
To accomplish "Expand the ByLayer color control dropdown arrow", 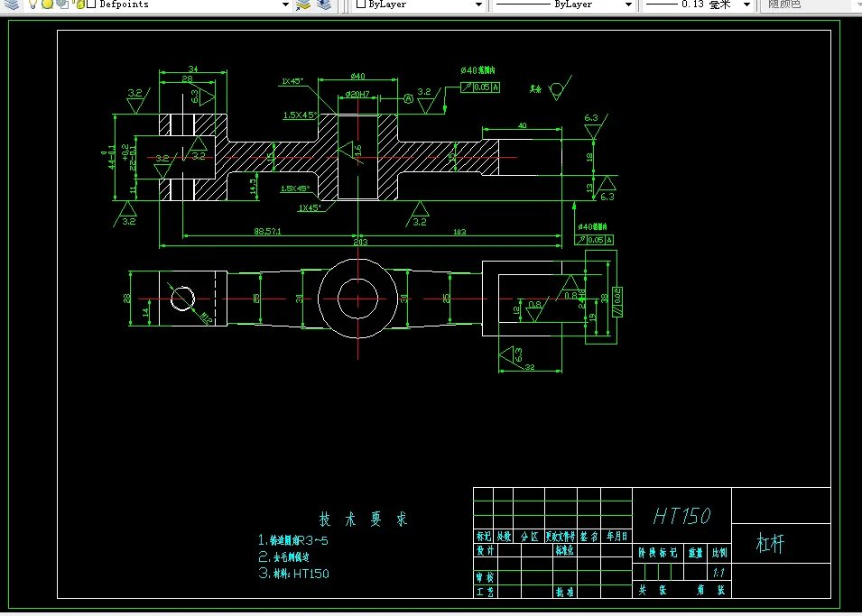I will click(x=478, y=5).
